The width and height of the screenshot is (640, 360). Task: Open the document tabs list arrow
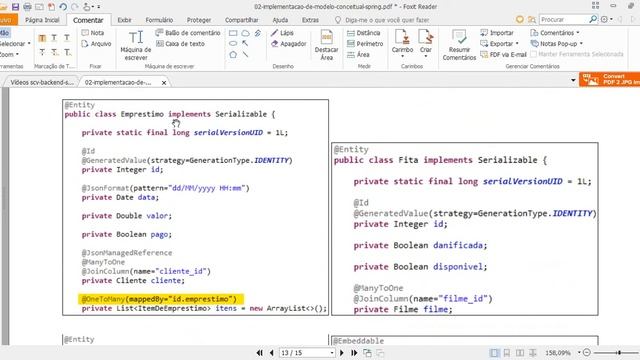573,80
